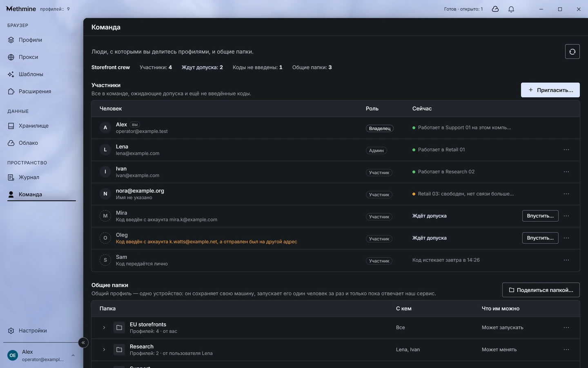The width and height of the screenshot is (588, 368).
Task: Click the Пригласить... button
Action: pos(550,90)
